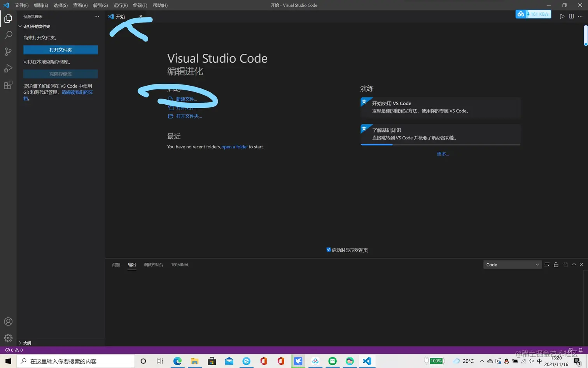Open the 帮助(H) menu
588x368 pixels.
click(160, 5)
